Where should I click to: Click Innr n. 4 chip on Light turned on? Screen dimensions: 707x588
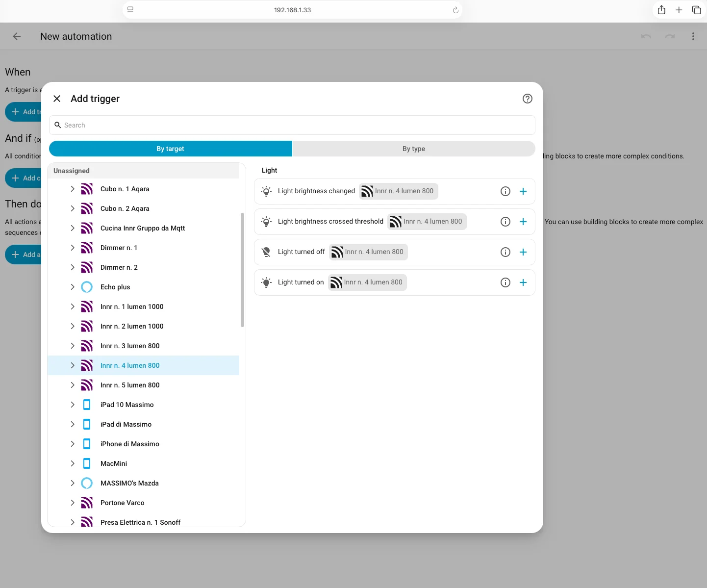click(367, 282)
